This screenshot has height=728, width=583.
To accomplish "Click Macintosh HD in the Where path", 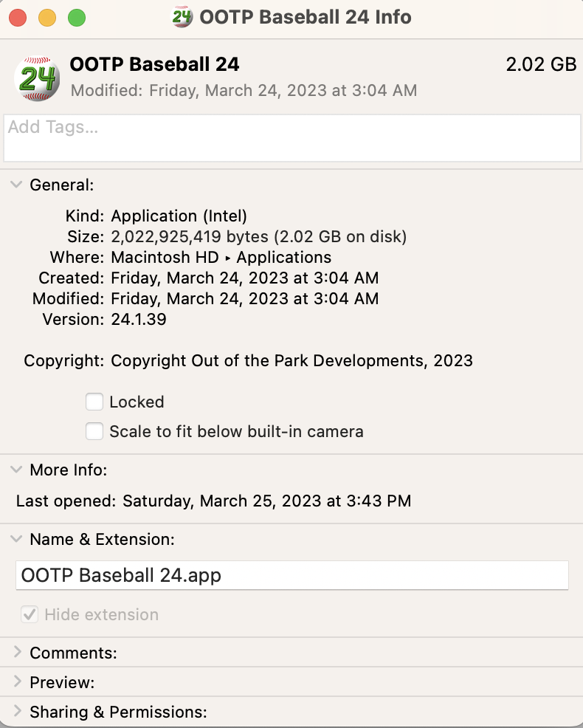I will point(165,257).
